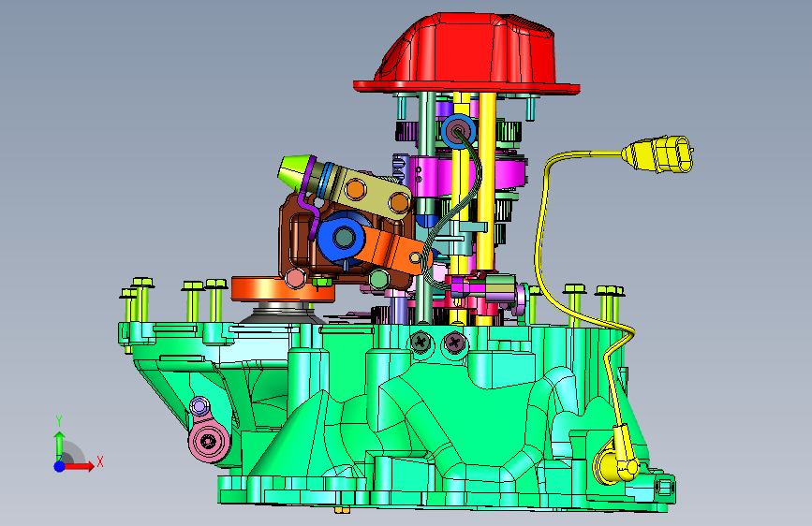Click the green Y axis arrow of the triad

(60, 445)
